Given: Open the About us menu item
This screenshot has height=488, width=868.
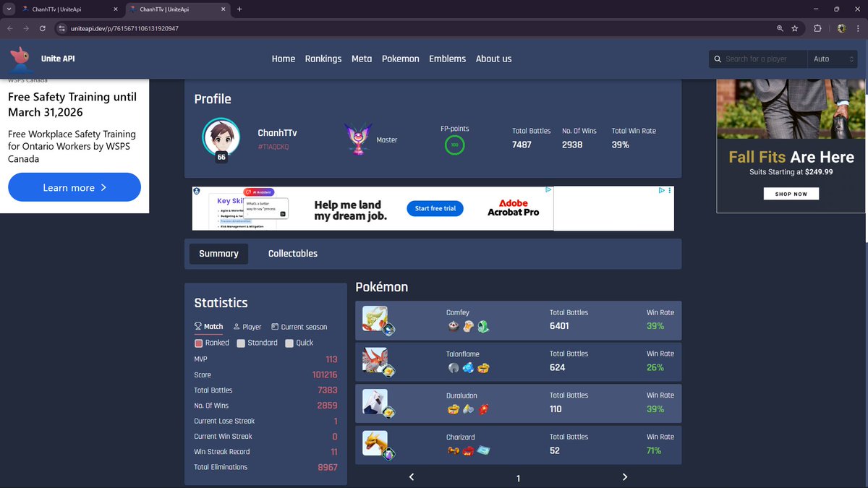Looking at the screenshot, I should (494, 59).
